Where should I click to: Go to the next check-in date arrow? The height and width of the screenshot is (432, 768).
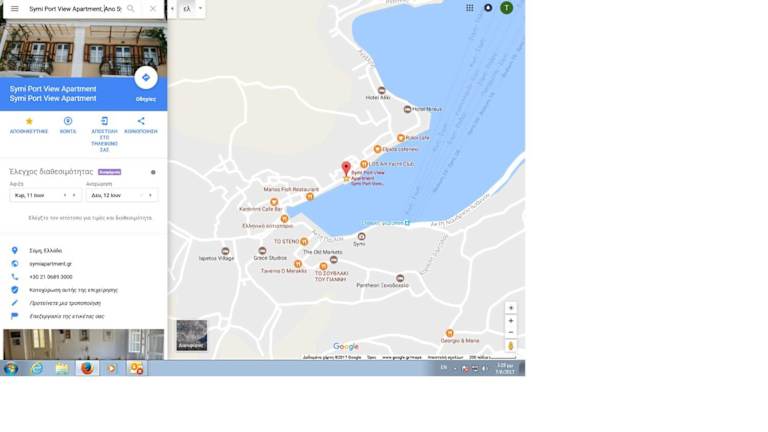tap(74, 195)
